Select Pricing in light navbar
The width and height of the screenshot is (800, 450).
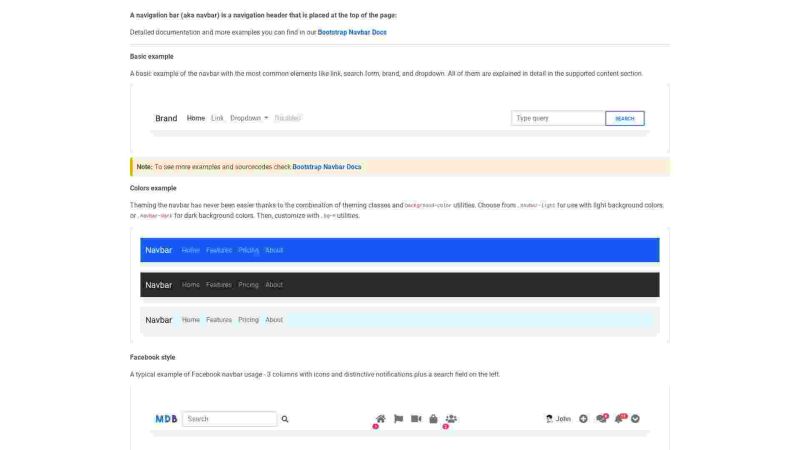click(248, 320)
